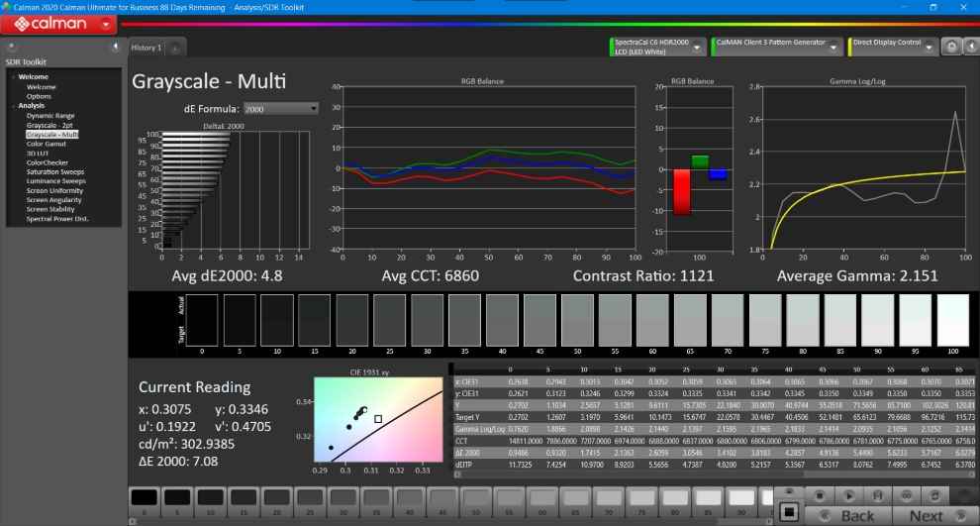This screenshot has height=526, width=980.
Task: Click the CCT row label in table
Action: (x=462, y=441)
